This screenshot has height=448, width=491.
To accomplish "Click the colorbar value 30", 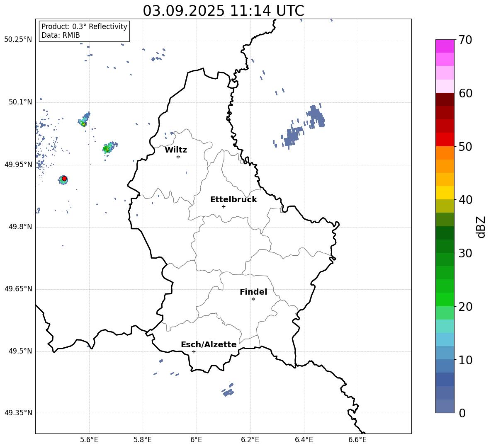I will coord(465,253).
